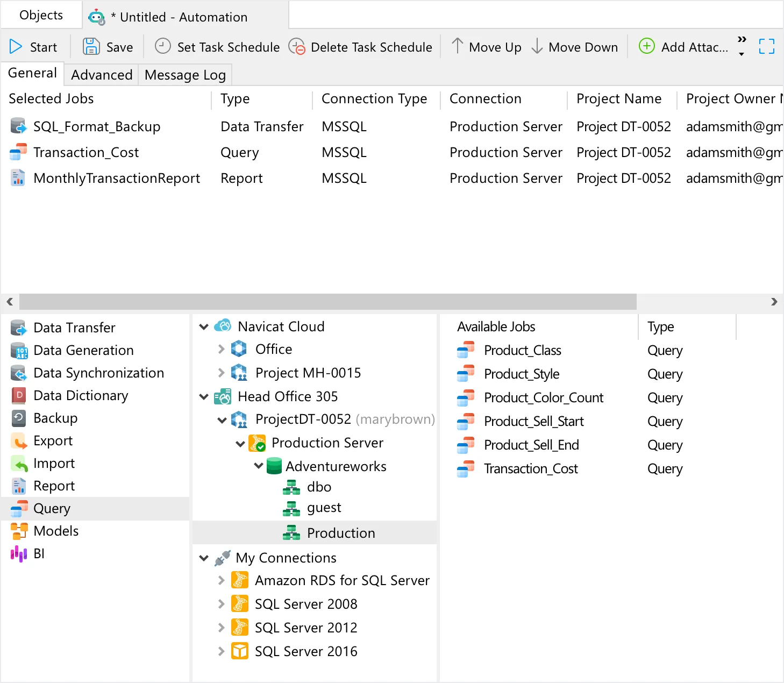Image resolution: width=784 pixels, height=683 pixels.
Task: Open the Message Log tab
Action: [185, 75]
